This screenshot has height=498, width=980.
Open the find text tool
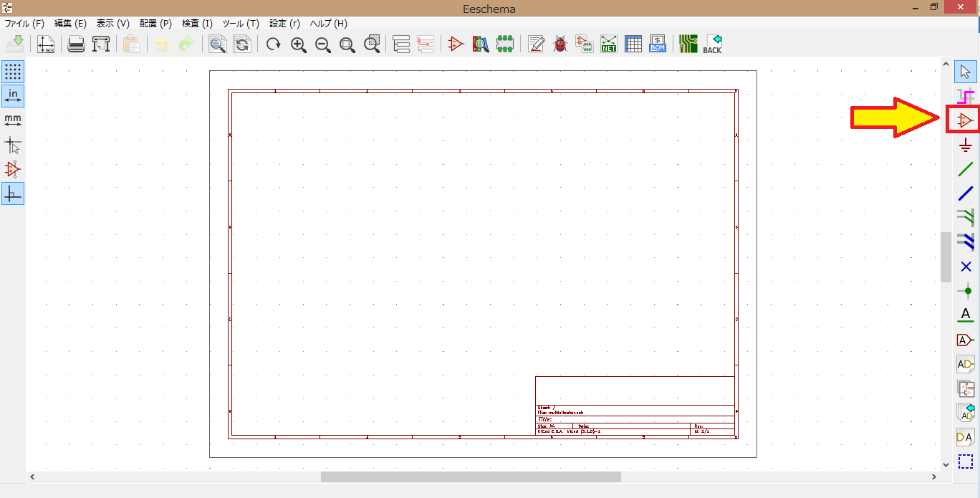218,44
